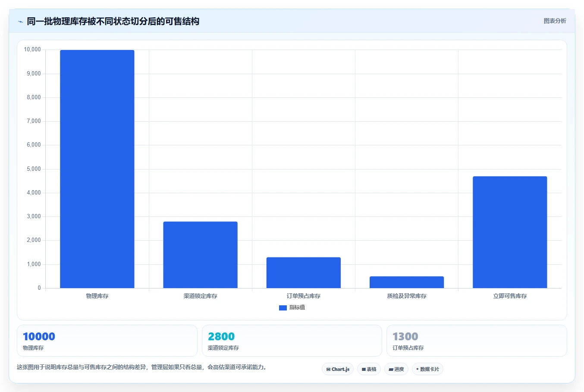Viewport: 584px width, 392px height.
Task: Toggle the 指标值 legend color box
Action: (283, 308)
